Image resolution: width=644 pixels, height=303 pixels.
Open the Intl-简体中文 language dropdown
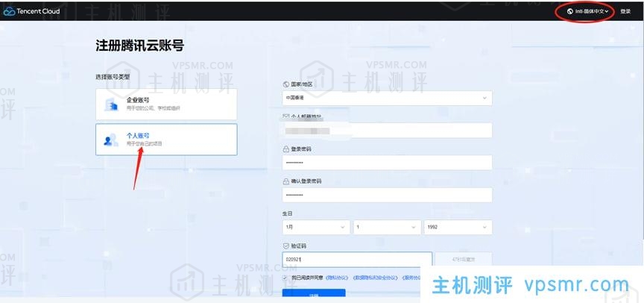(588, 11)
